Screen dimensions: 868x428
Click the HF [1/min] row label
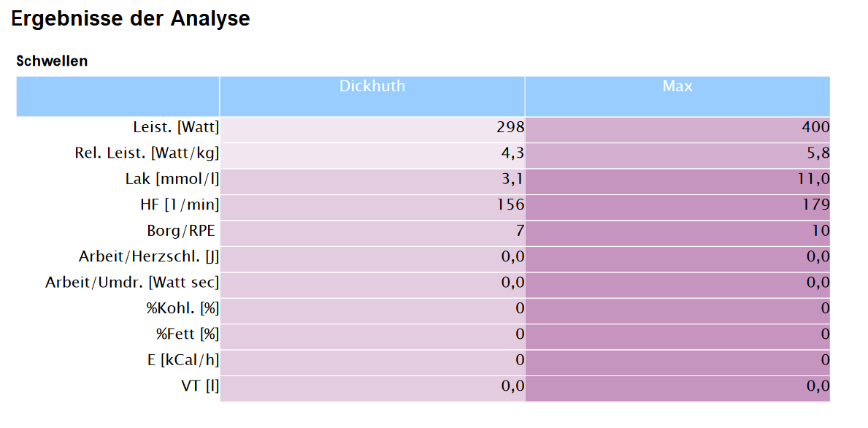(180, 205)
